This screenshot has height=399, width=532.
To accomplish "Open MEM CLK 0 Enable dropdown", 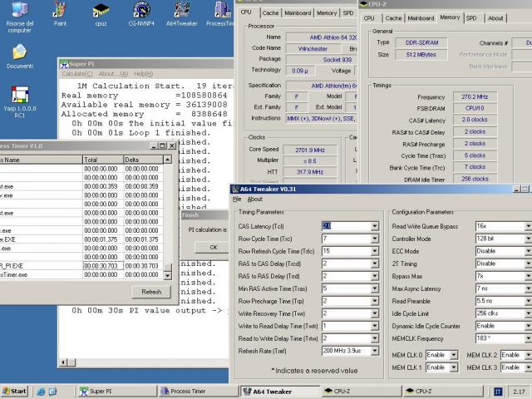I will pos(454,355).
